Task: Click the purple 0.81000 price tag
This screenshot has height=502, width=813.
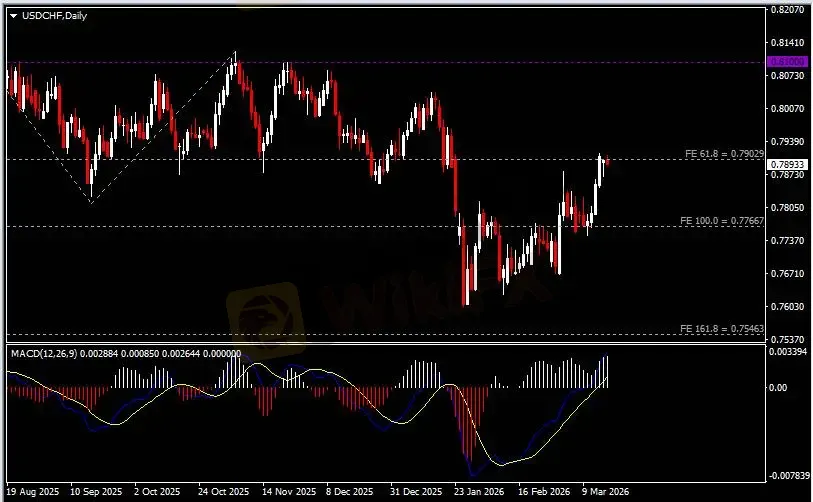Action: 785,62
